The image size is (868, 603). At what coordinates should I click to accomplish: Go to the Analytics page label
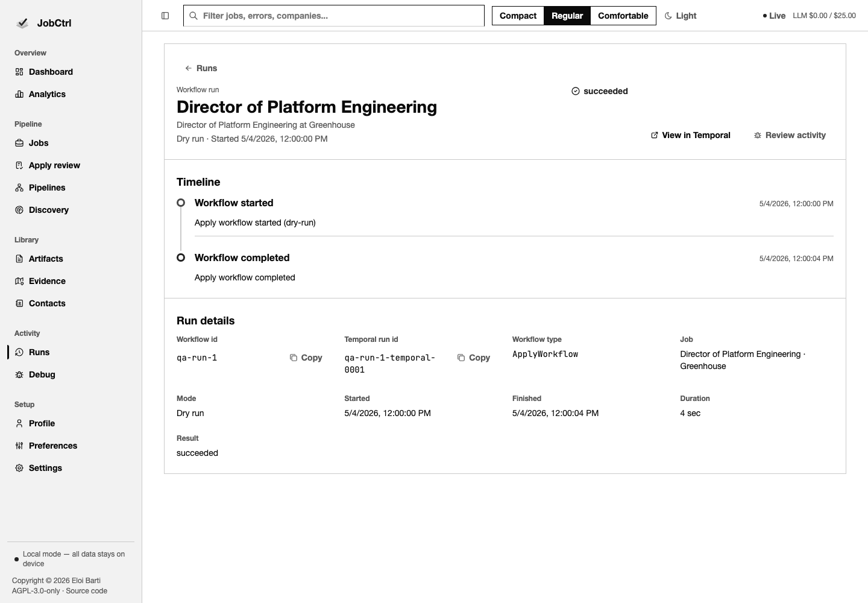47,94
